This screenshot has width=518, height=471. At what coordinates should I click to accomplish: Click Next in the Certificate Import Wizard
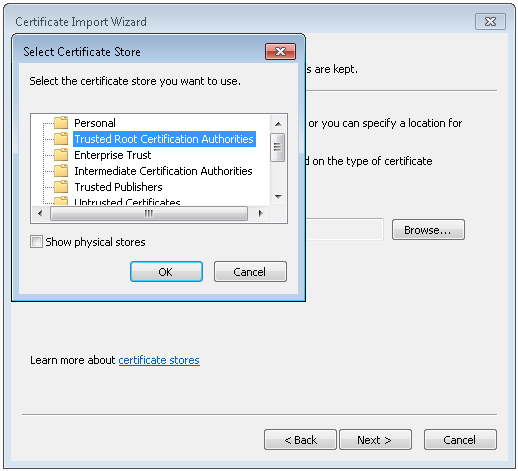pos(375,440)
